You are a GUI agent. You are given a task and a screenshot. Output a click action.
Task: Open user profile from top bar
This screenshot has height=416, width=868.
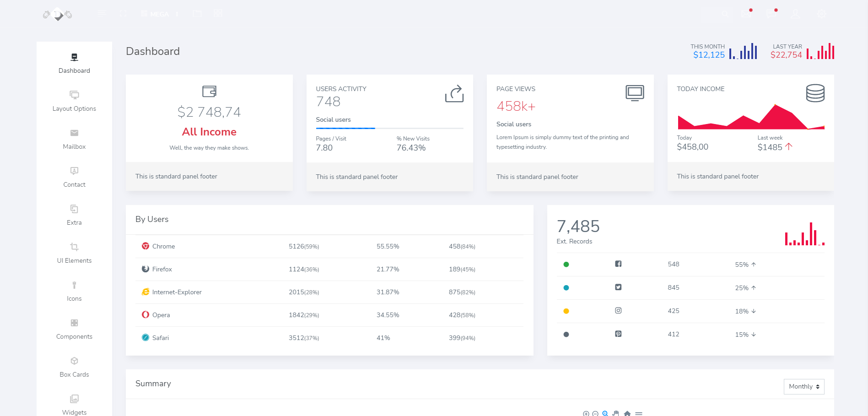[x=796, y=14]
